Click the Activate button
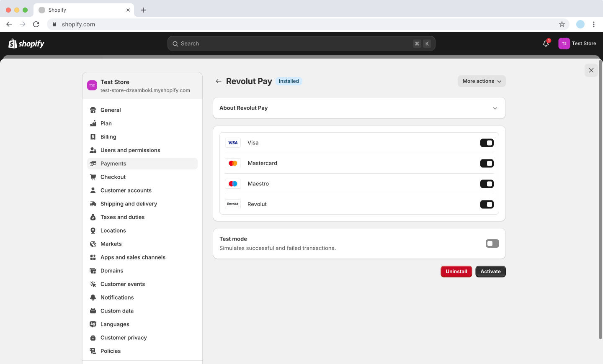Image resolution: width=603 pixels, height=364 pixels. (x=491, y=272)
